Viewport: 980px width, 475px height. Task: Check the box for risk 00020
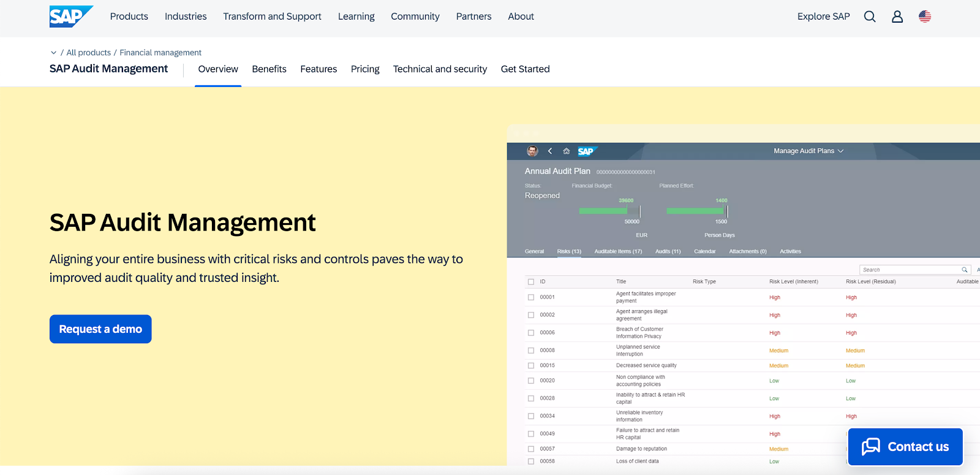531,381
